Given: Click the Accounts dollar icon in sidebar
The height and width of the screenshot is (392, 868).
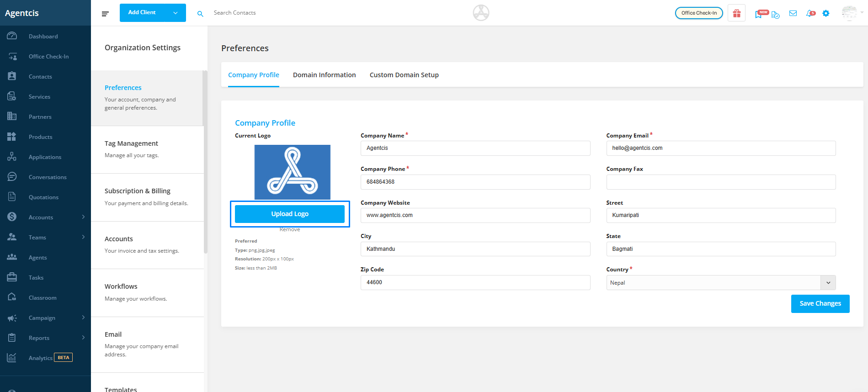Looking at the screenshot, I should pyautogui.click(x=12, y=217).
